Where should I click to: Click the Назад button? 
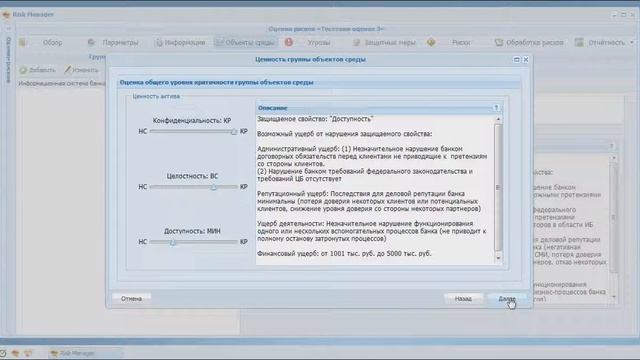pos(463,298)
